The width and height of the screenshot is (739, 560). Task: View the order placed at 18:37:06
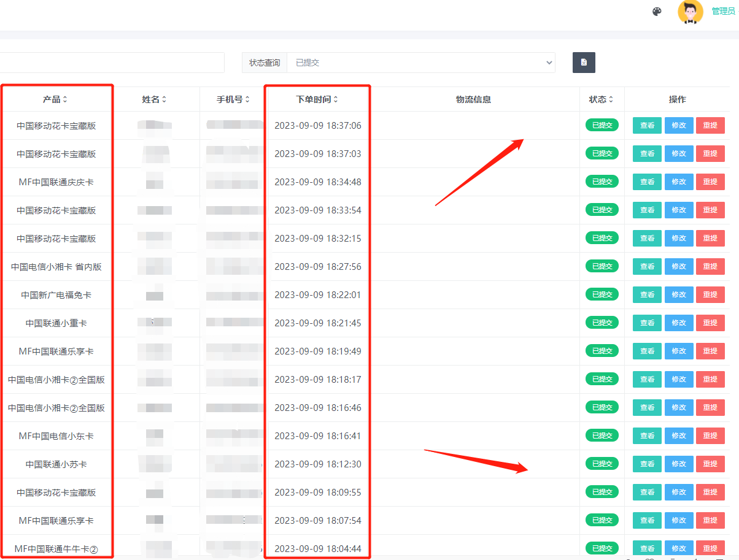click(x=647, y=126)
